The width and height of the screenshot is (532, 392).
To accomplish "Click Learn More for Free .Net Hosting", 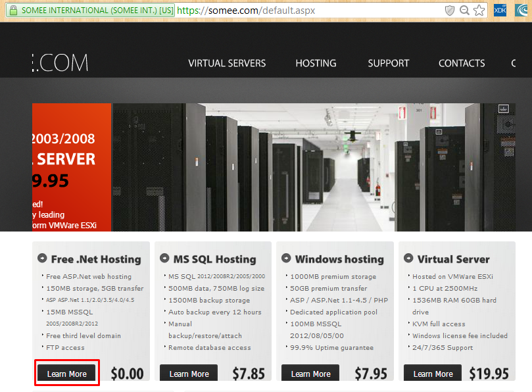I will (66, 374).
